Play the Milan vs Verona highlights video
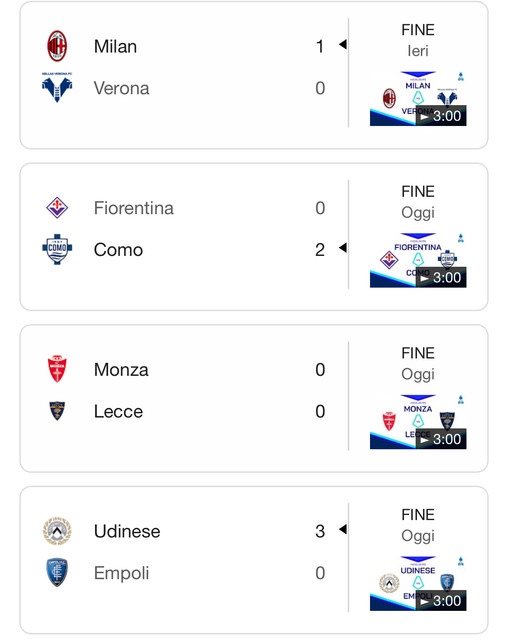This screenshot has width=508, height=640. click(418, 99)
